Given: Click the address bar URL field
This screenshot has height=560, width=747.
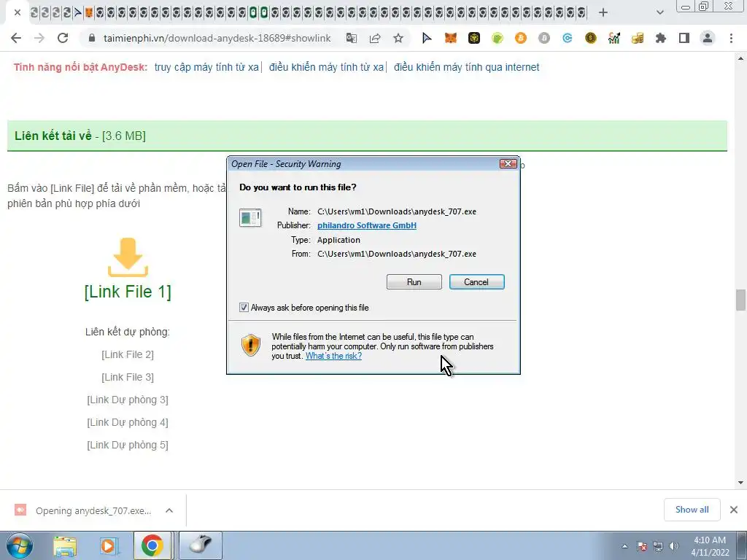Looking at the screenshot, I should [217, 38].
